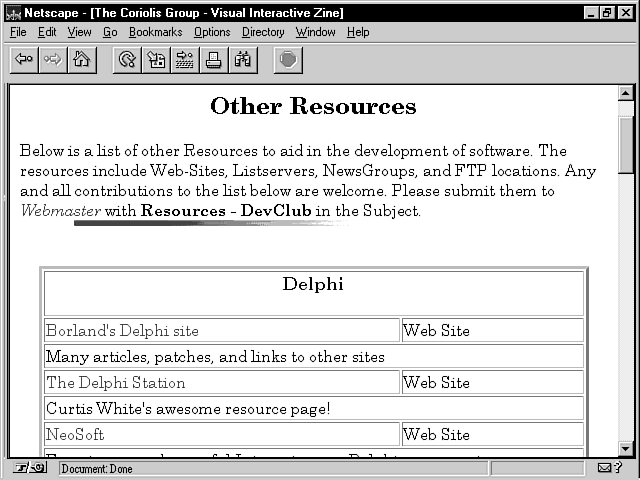
Task: Open the Home page icon
Action: tap(82, 60)
